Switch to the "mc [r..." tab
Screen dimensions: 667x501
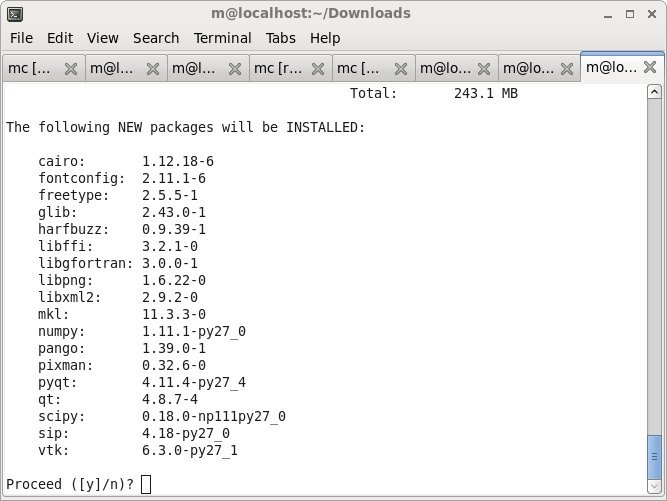click(x=277, y=69)
